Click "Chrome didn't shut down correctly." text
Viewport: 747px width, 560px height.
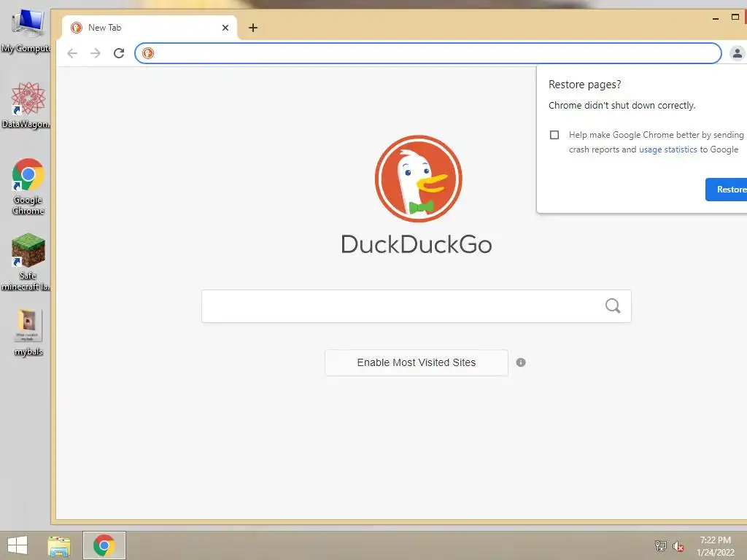tap(622, 105)
